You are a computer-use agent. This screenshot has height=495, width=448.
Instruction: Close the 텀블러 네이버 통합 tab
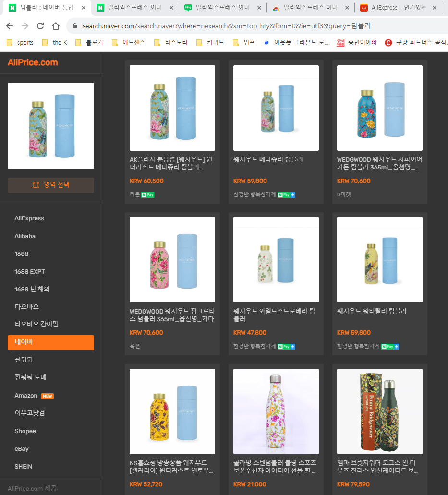point(84,8)
